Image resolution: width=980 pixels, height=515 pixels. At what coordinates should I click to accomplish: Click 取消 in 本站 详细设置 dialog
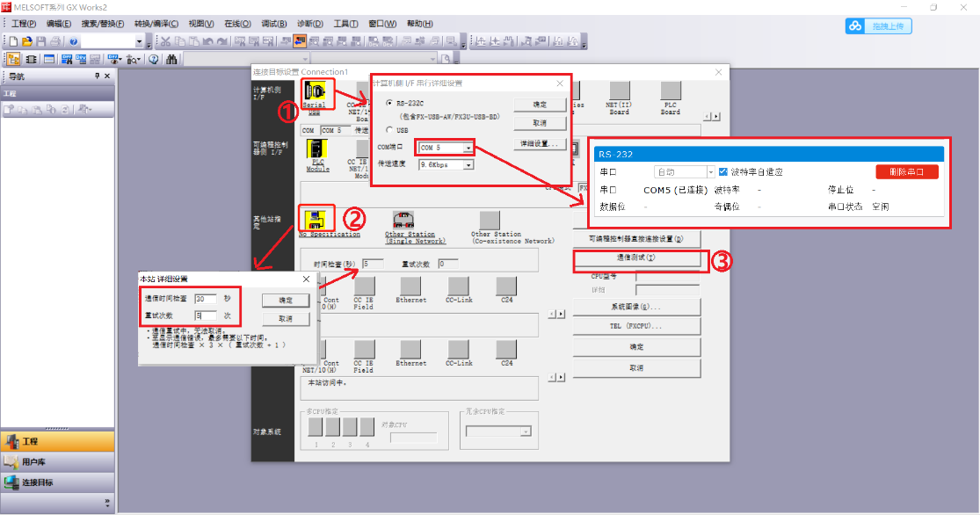[286, 319]
